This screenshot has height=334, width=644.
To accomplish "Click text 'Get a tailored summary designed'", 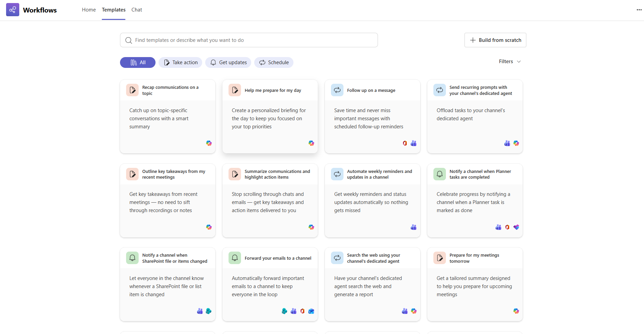I will [473, 278].
